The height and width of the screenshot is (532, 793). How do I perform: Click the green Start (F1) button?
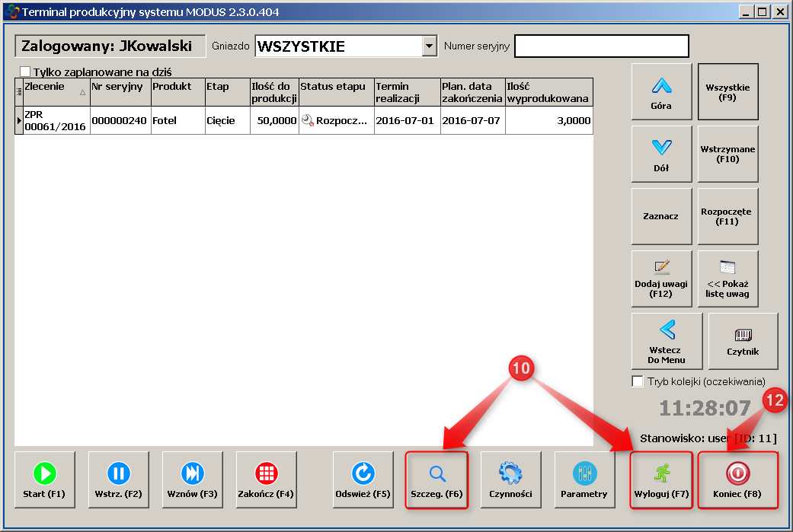pyautogui.click(x=44, y=479)
